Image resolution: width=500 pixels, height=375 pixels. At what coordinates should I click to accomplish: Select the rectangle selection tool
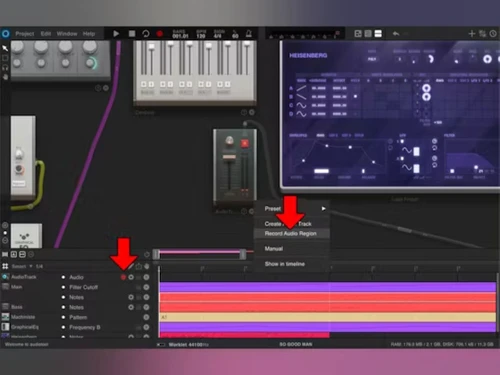[x=5, y=58]
